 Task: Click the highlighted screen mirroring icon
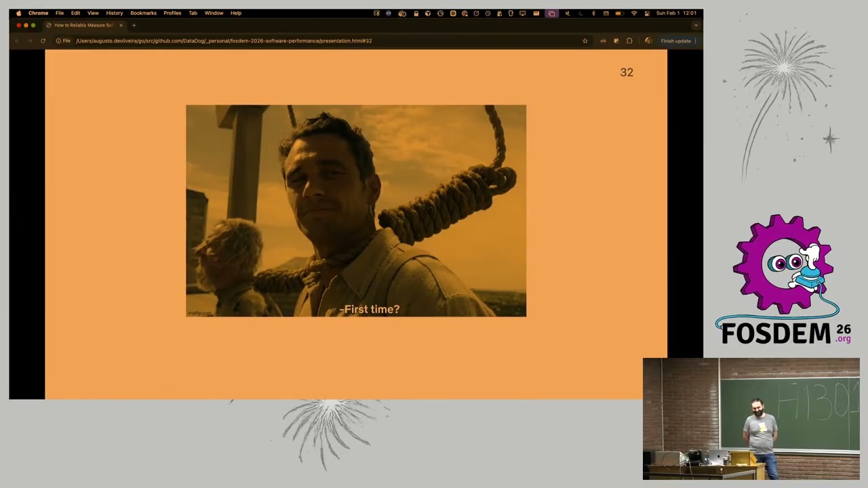click(x=552, y=13)
